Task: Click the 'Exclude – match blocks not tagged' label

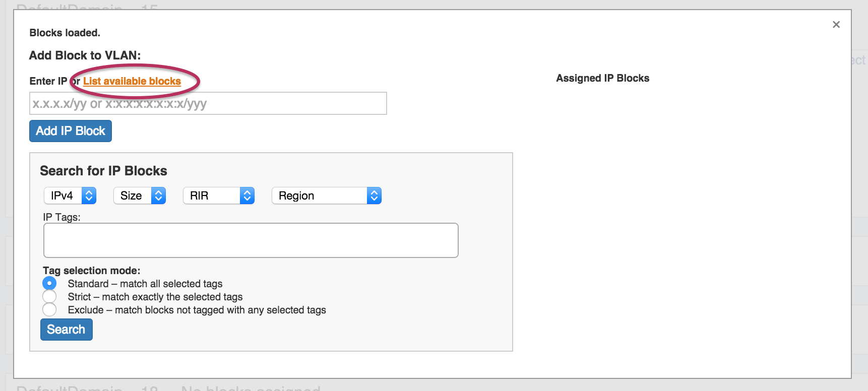Action: click(x=197, y=310)
